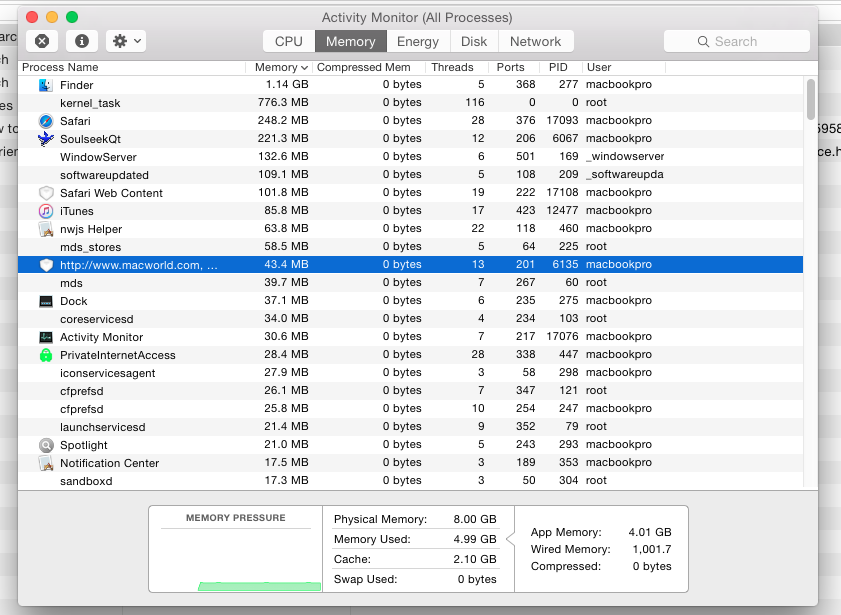Image resolution: width=841 pixels, height=615 pixels.
Task: Click the nwjs Helper app icon
Action: click(x=46, y=229)
